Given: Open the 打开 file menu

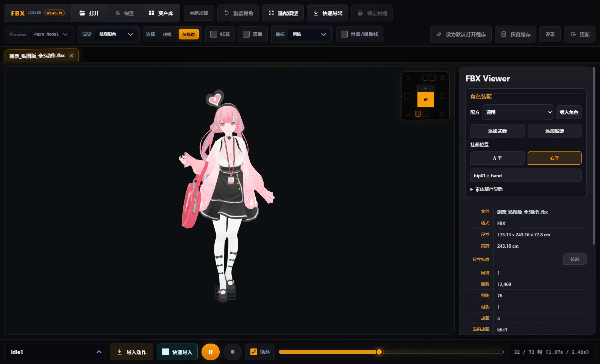Looking at the screenshot, I should pos(89,13).
